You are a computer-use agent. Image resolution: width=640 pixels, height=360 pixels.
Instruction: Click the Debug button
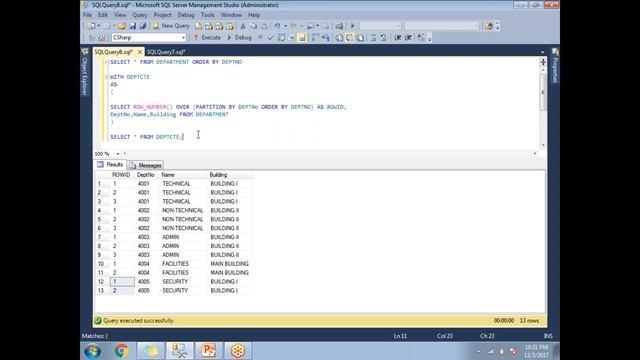239,38
